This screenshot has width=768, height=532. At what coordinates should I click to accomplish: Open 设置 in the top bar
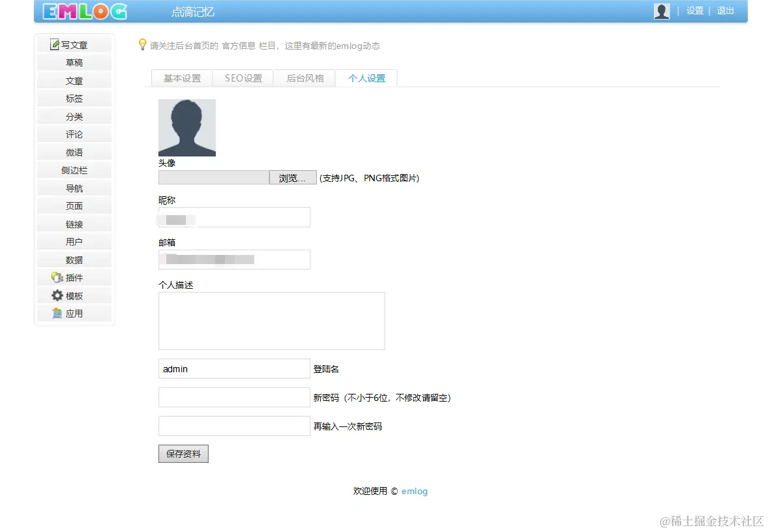[694, 10]
